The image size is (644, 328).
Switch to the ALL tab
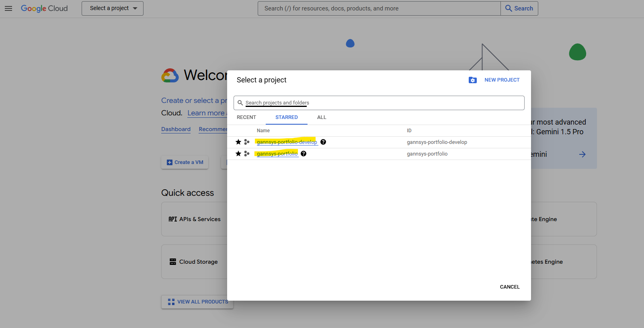click(322, 117)
